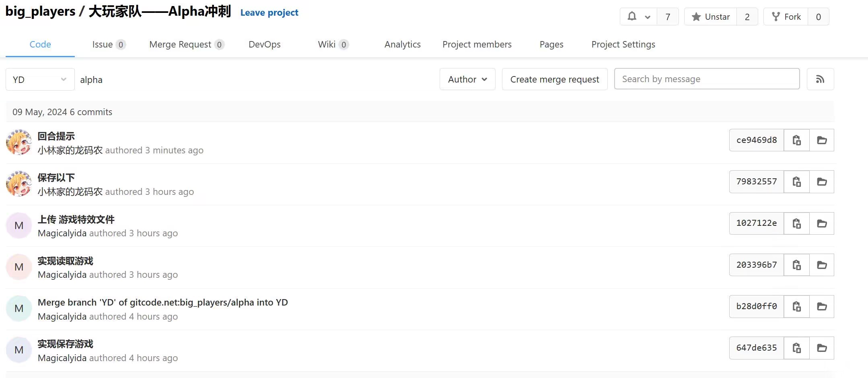Open M avatar beside 上传 游戏特效文件 commit

tap(19, 225)
